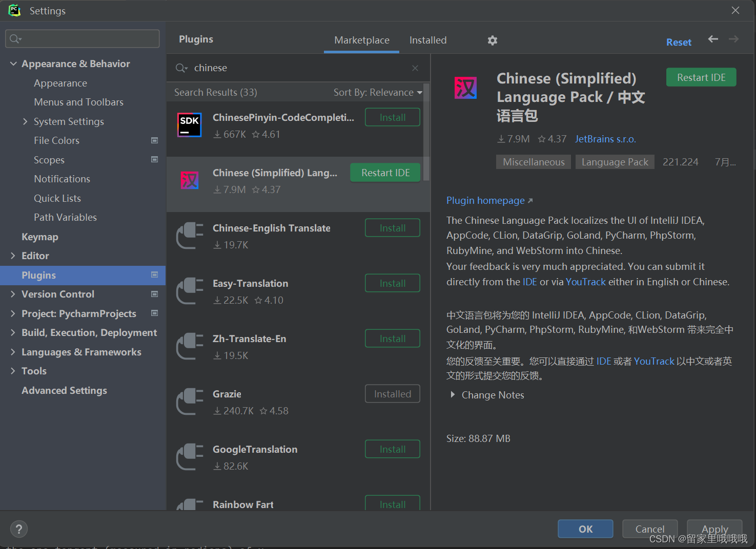Select Path Variables page
Screen dimensions: 756x549
(x=66, y=217)
